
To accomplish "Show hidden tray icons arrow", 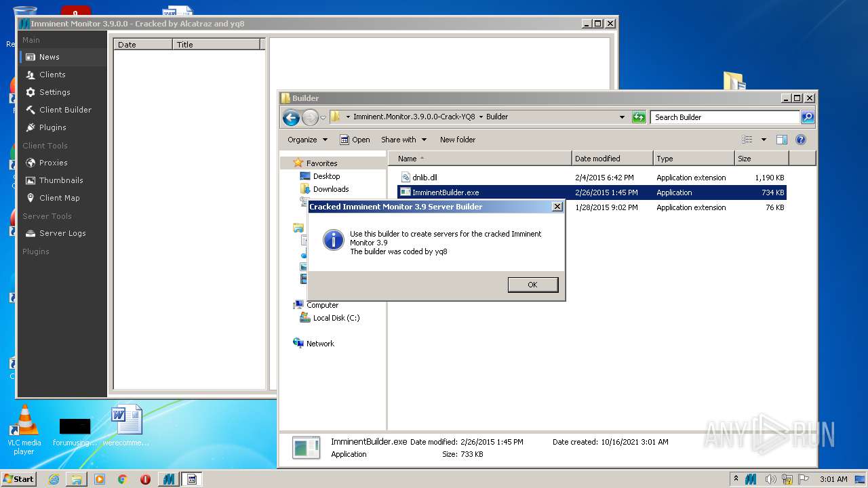I will tap(736, 479).
